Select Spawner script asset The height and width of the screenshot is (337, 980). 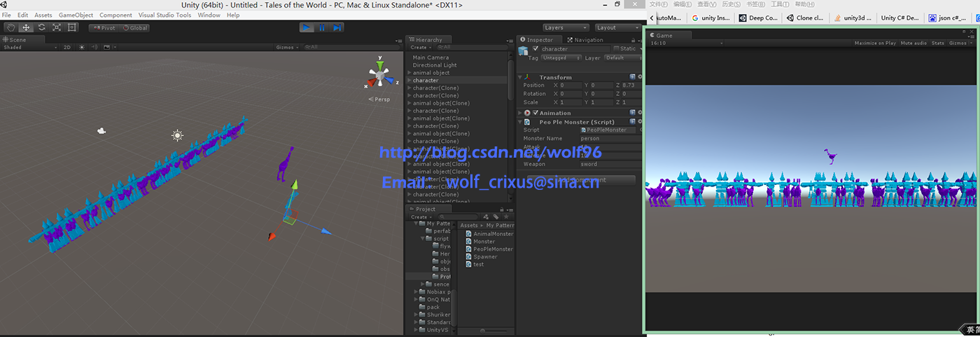click(482, 256)
